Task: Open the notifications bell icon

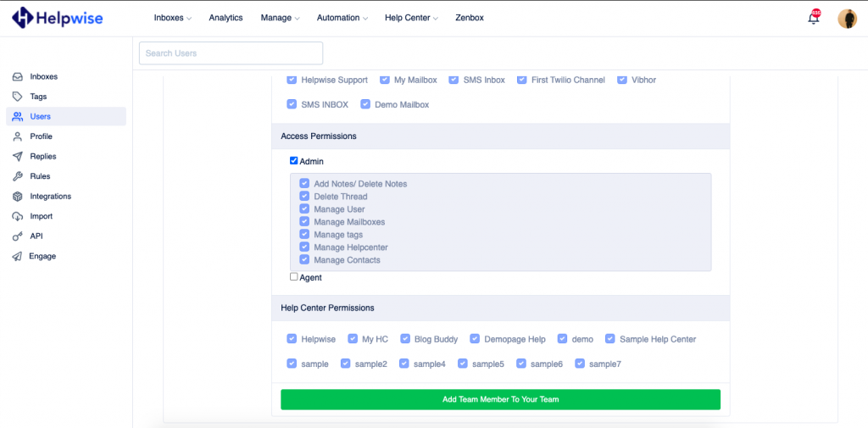Action: click(814, 18)
